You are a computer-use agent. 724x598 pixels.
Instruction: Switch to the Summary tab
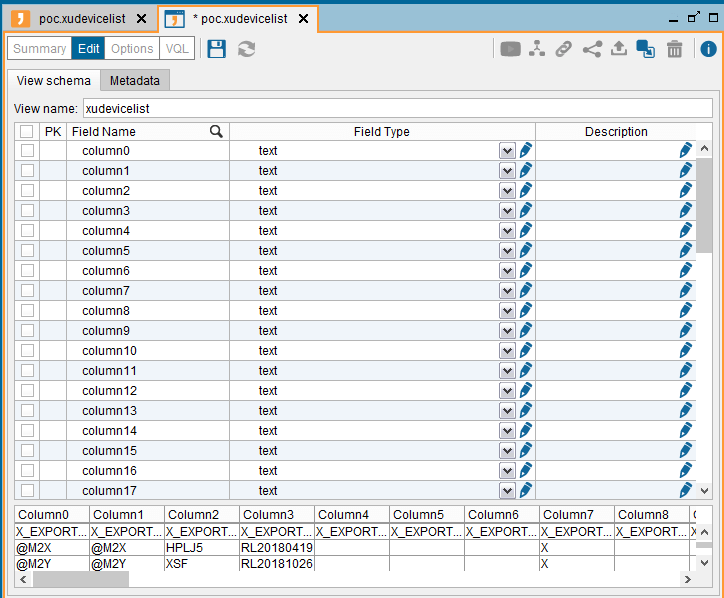40,48
